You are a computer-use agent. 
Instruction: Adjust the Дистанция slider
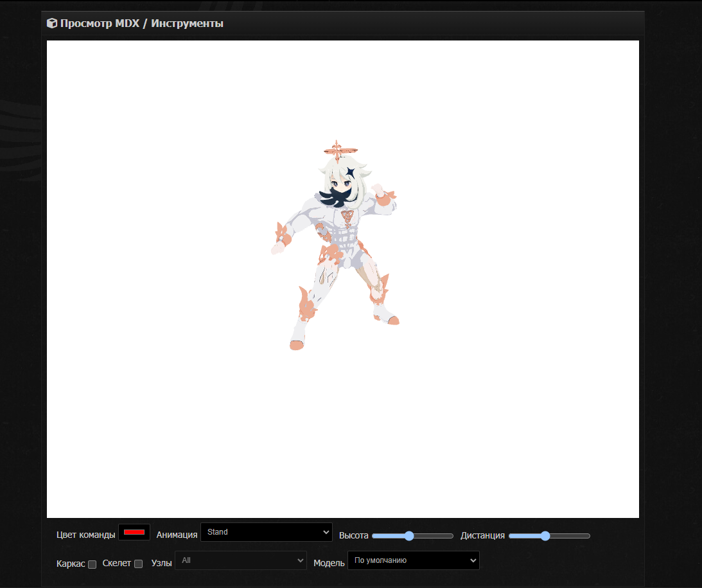[549, 535]
